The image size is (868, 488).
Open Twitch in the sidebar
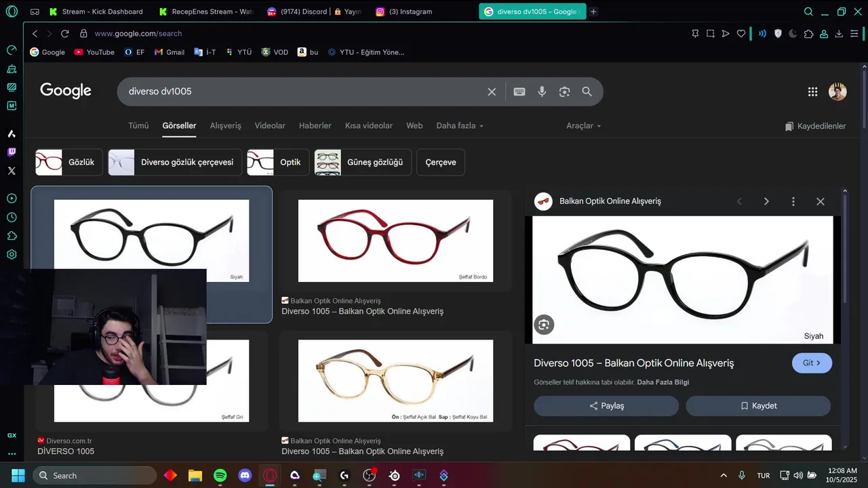click(x=12, y=152)
